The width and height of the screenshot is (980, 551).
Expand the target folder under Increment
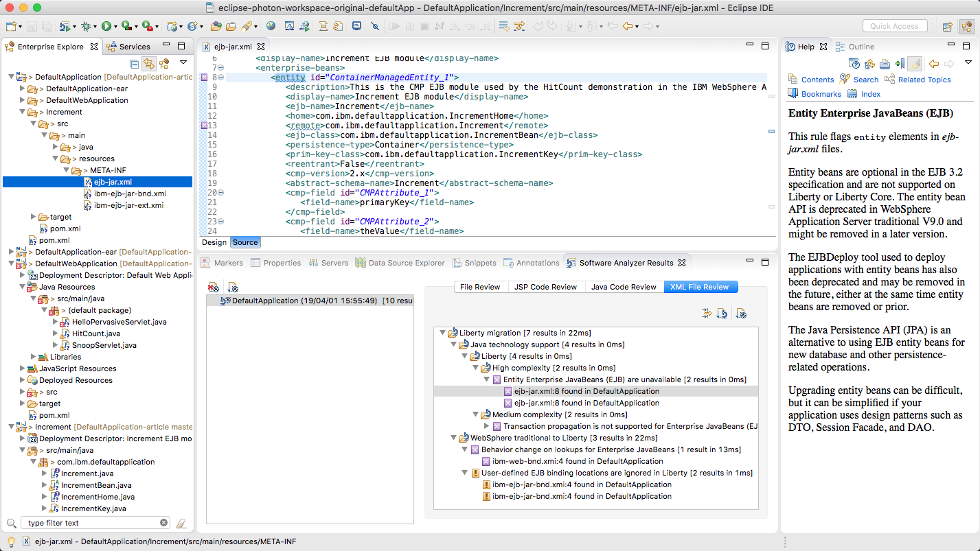33,217
